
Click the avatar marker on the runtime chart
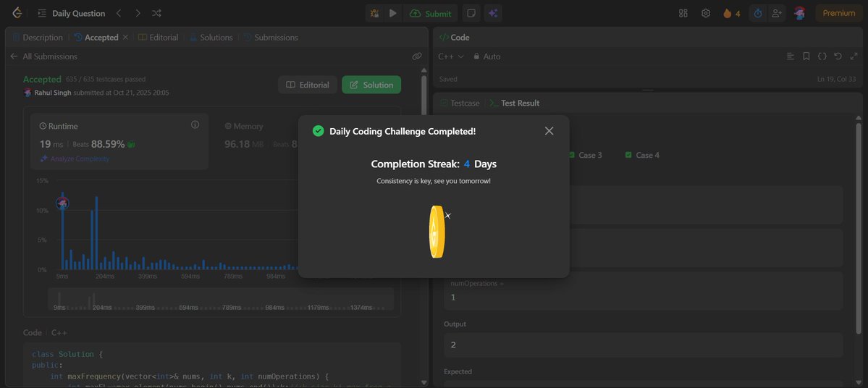point(62,203)
